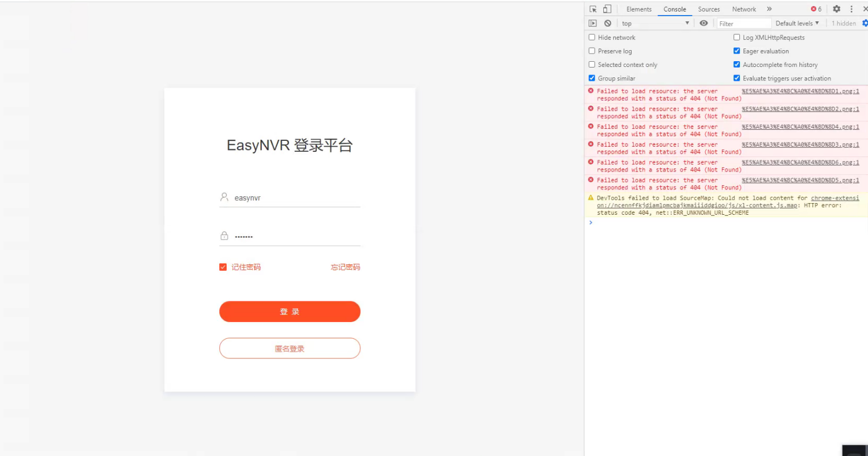Enable the Log XMLHttpRequests checkbox
Screen dimensions: 868x456
coord(737,38)
